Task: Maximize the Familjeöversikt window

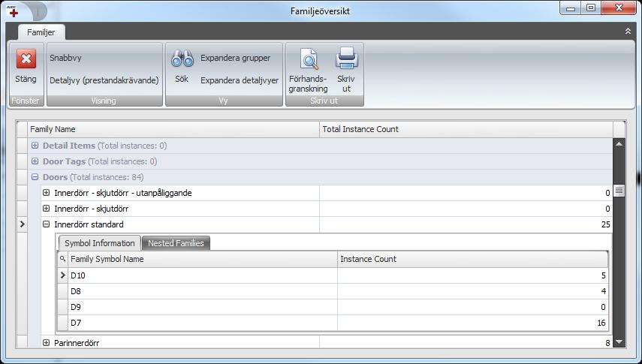Action: [x=591, y=8]
